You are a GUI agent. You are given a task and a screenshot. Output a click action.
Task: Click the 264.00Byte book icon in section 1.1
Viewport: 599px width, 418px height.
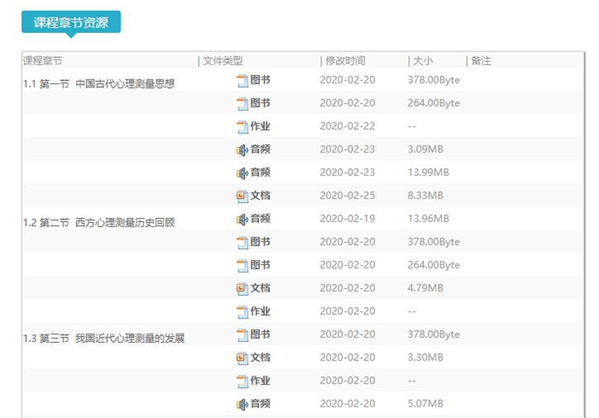[x=242, y=104]
